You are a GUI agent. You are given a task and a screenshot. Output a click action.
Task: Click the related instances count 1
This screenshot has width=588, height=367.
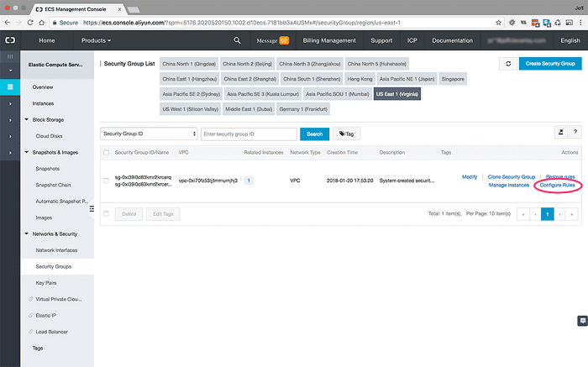[x=249, y=181]
